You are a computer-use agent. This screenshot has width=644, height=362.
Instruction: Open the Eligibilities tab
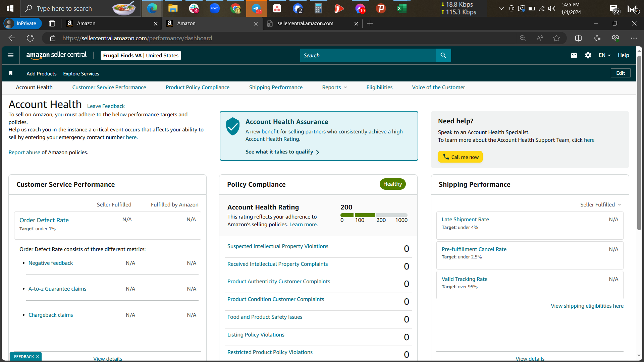379,87
